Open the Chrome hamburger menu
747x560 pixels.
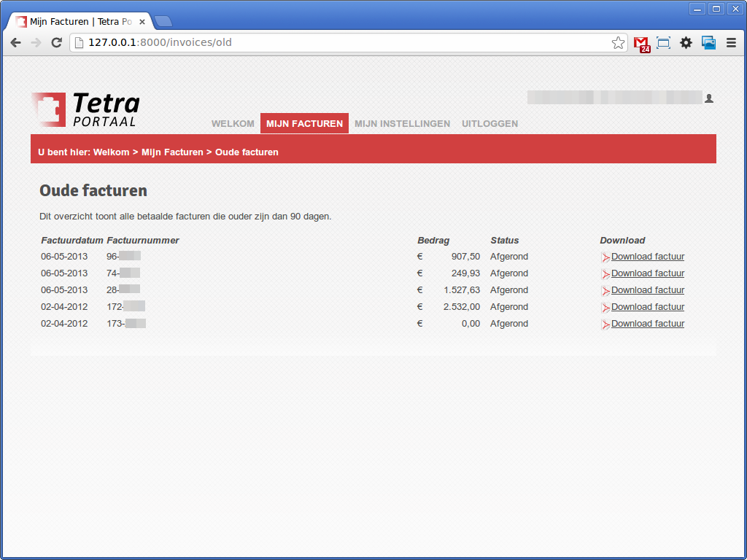731,43
